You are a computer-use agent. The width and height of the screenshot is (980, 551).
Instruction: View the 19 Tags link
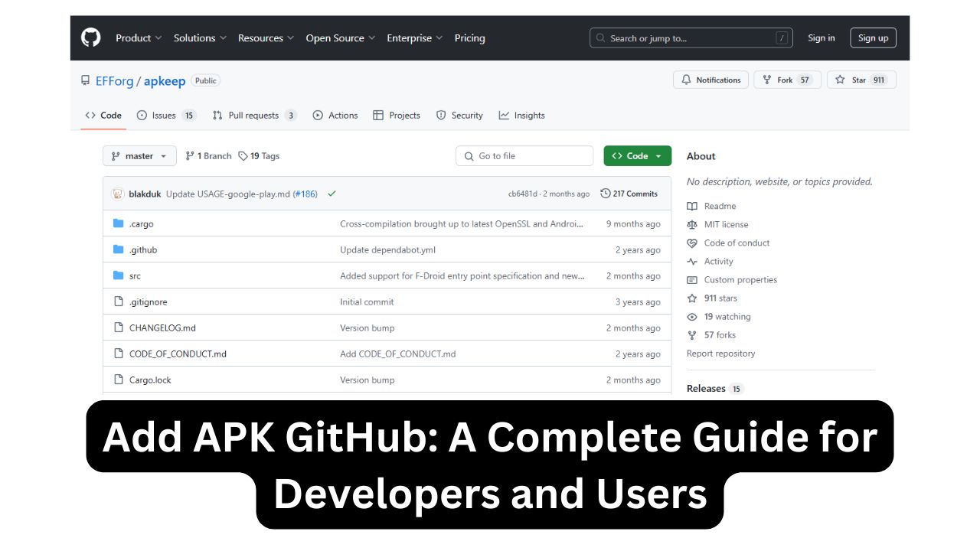[259, 156]
